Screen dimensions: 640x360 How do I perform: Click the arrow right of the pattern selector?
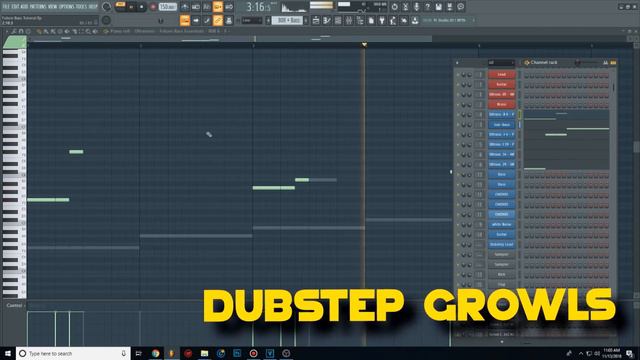[306, 20]
